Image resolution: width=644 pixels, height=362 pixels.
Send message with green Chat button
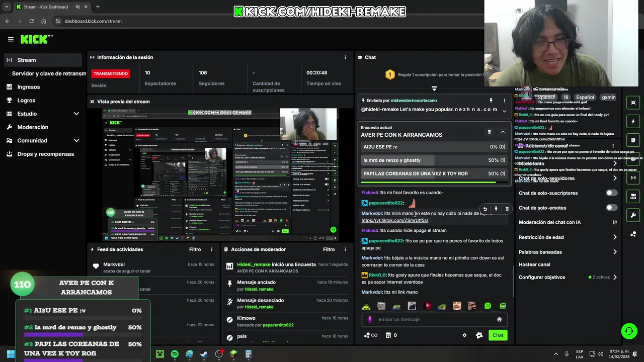coord(498,335)
